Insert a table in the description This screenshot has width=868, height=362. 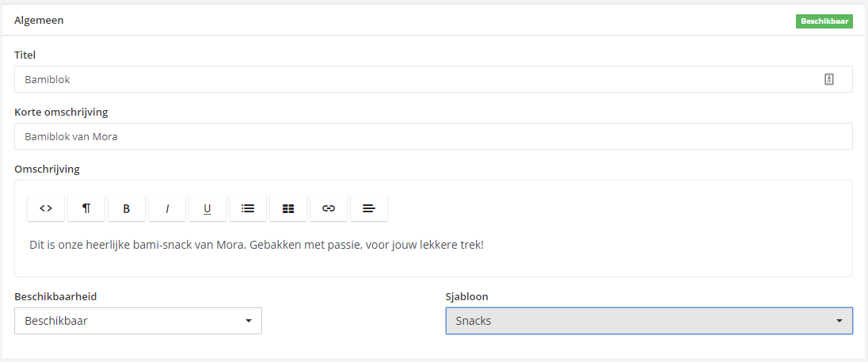288,208
